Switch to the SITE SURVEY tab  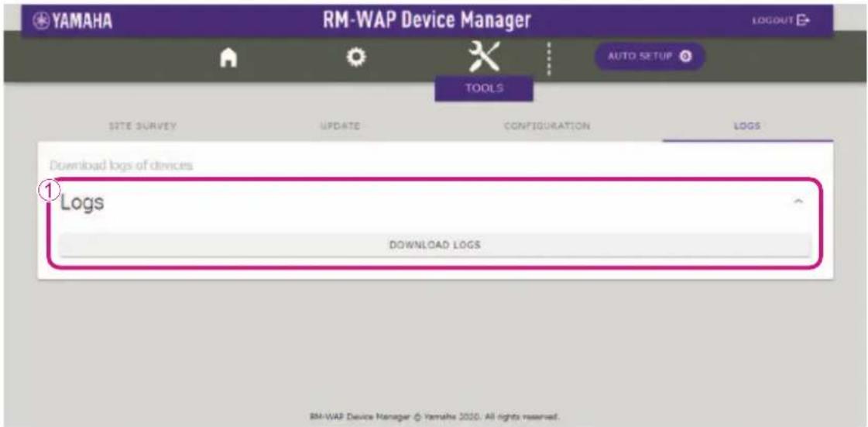[x=142, y=126]
